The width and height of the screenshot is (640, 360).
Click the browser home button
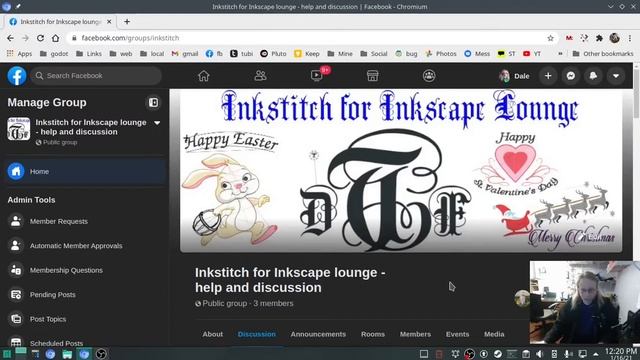point(56,38)
